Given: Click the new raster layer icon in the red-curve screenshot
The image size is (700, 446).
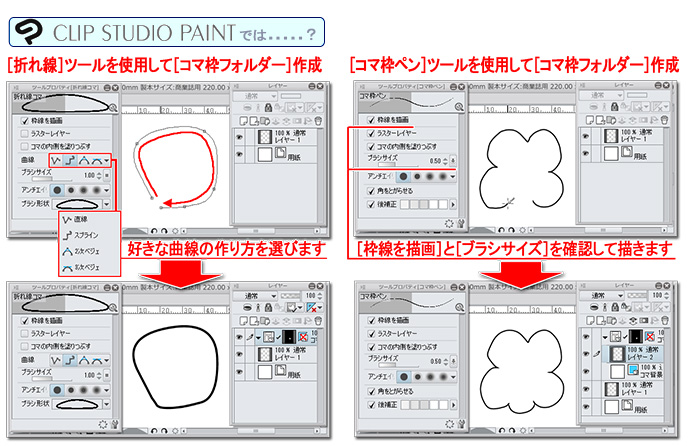Looking at the screenshot, I should 244,121.
